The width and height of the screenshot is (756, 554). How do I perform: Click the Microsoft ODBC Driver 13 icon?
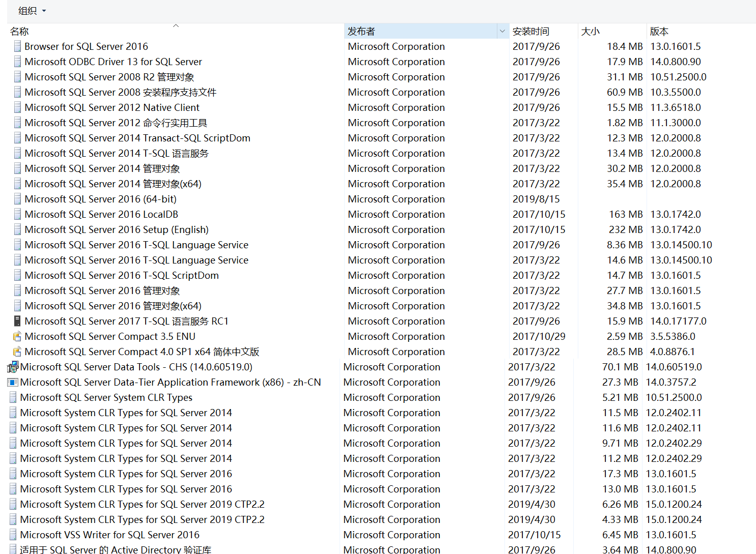[x=17, y=62]
